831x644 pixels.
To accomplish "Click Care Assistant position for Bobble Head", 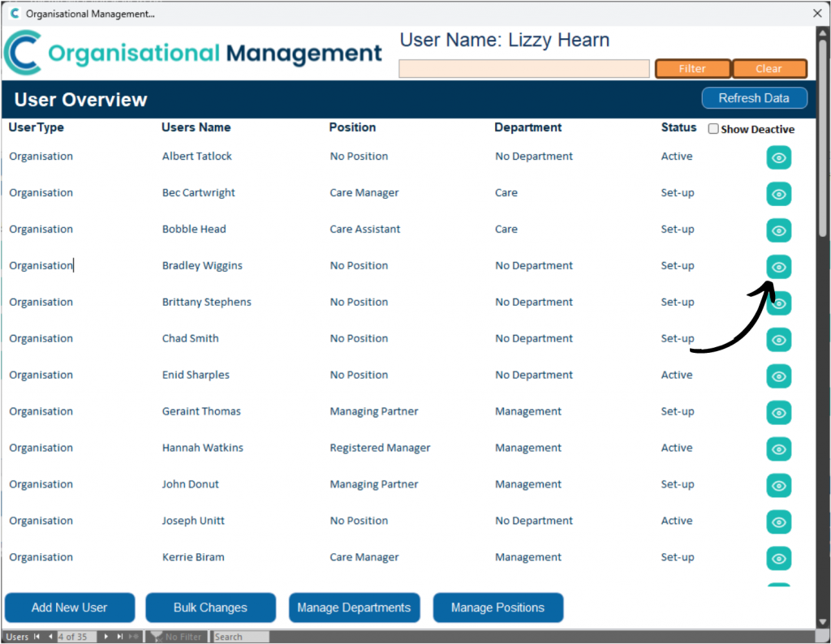I will click(365, 230).
